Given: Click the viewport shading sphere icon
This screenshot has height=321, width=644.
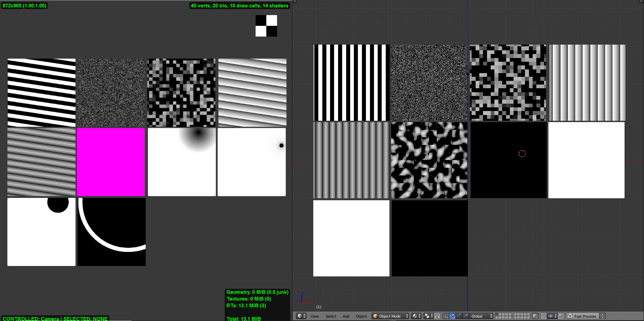Looking at the screenshot, I should pyautogui.click(x=415, y=316).
